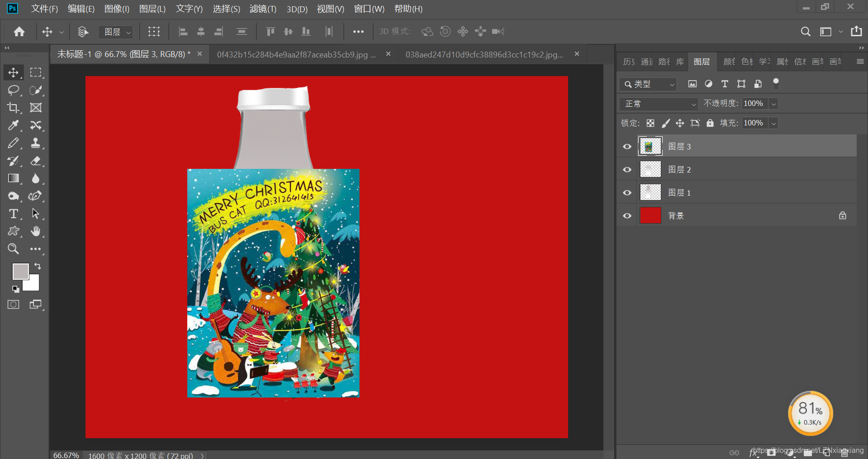Select the Path Selection tool
Image resolution: width=868 pixels, height=459 pixels.
(36, 214)
